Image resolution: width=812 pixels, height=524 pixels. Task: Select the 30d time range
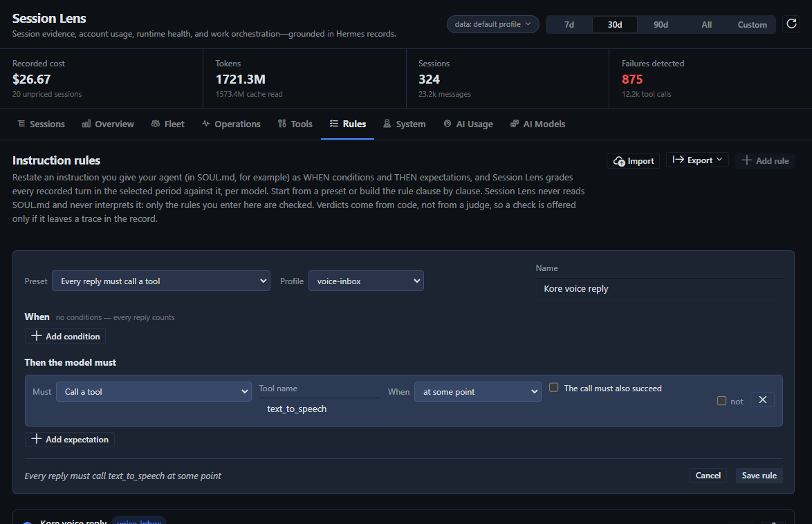point(615,24)
